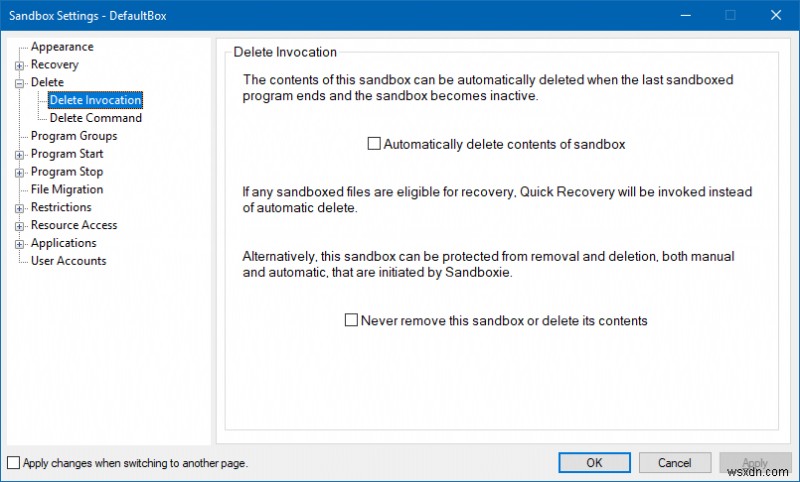Expand the Resource Access node
This screenshot has height=482, width=800.
[19, 226]
